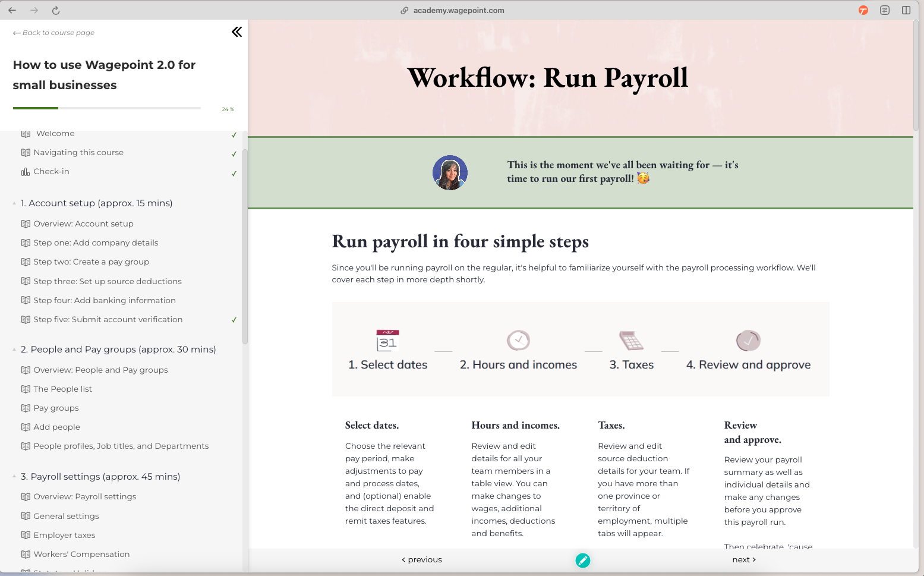The image size is (924, 576).
Task: Click the course progress bar
Action: (107, 108)
